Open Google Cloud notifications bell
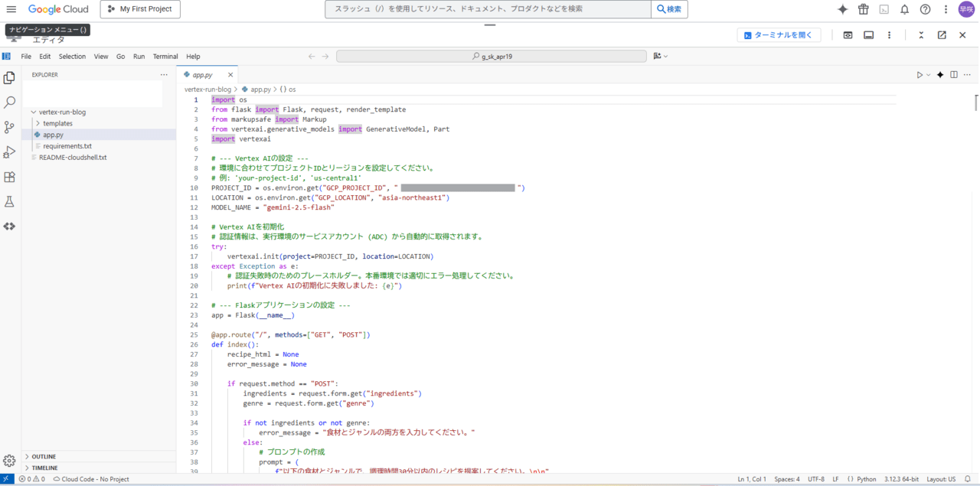980x486 pixels. (x=904, y=9)
